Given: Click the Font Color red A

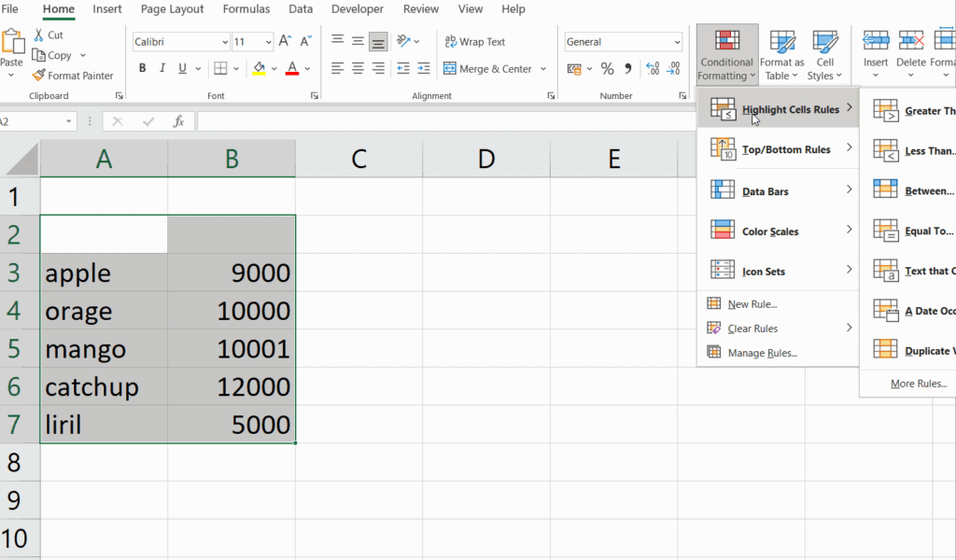Looking at the screenshot, I should pos(292,68).
